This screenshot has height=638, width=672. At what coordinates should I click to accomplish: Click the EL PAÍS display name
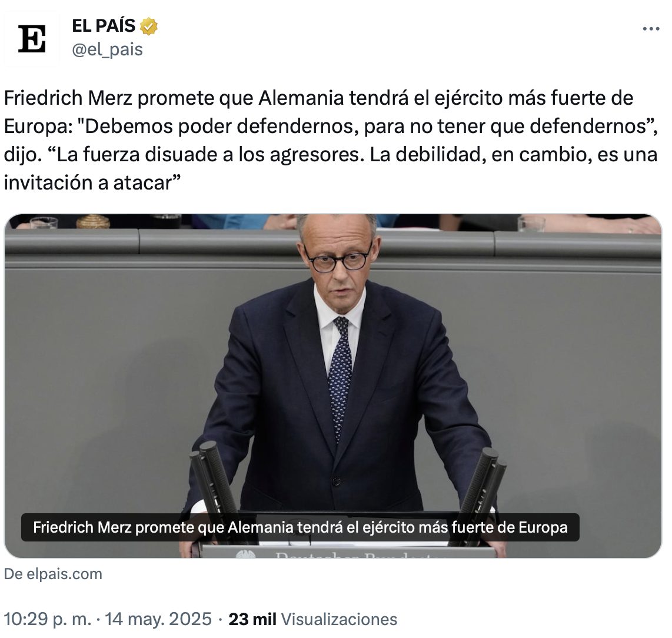(104, 26)
